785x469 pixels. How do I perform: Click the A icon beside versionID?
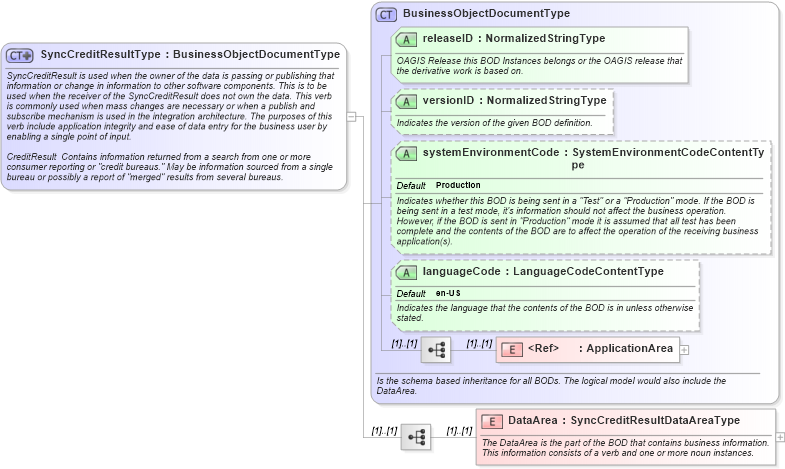[x=406, y=102]
